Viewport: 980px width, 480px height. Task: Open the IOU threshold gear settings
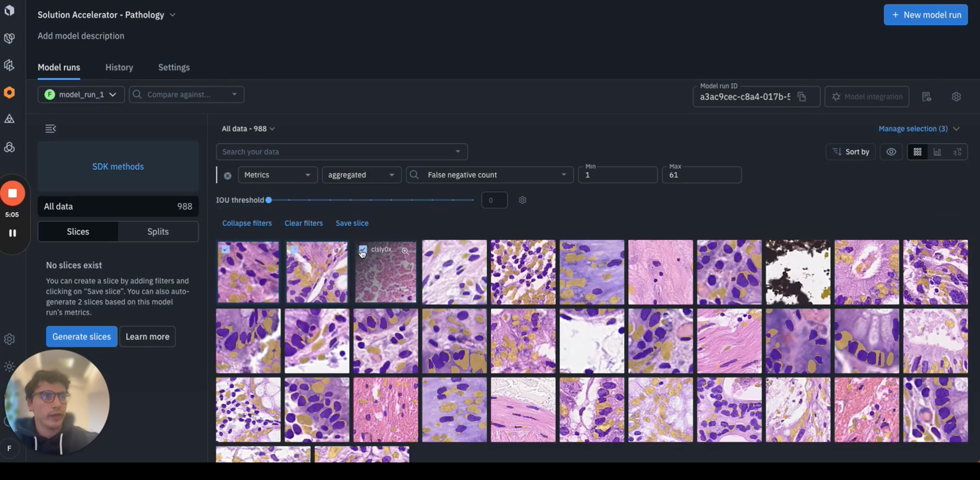point(522,200)
